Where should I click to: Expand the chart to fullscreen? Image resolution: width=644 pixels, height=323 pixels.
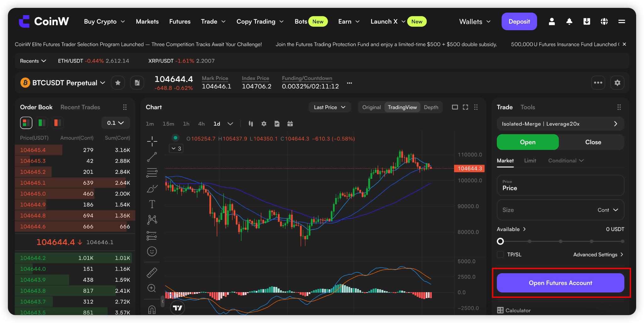point(465,107)
